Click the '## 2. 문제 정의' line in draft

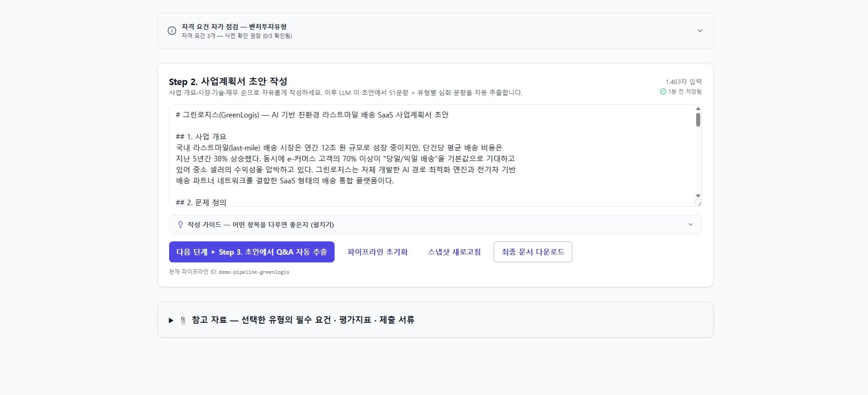(201, 203)
